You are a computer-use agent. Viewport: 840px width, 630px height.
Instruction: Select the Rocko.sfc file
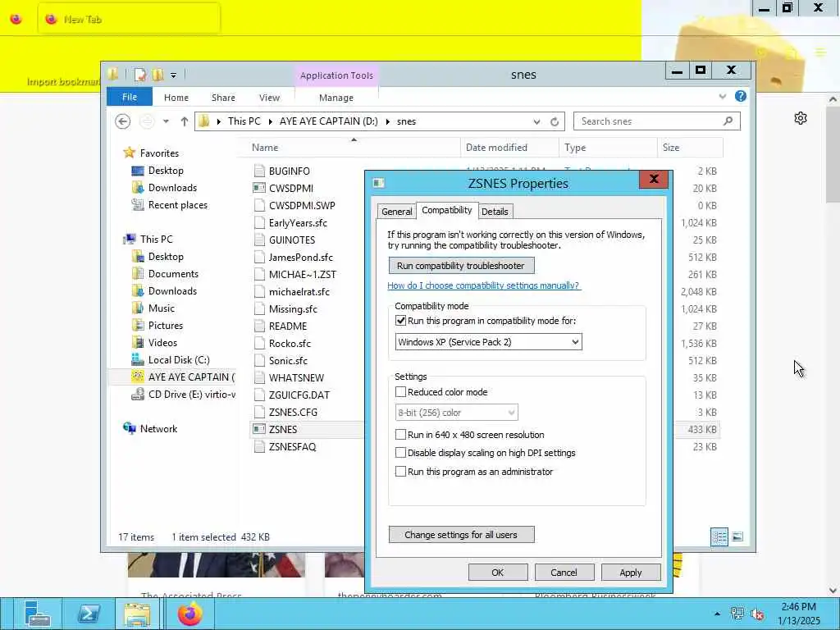(290, 344)
